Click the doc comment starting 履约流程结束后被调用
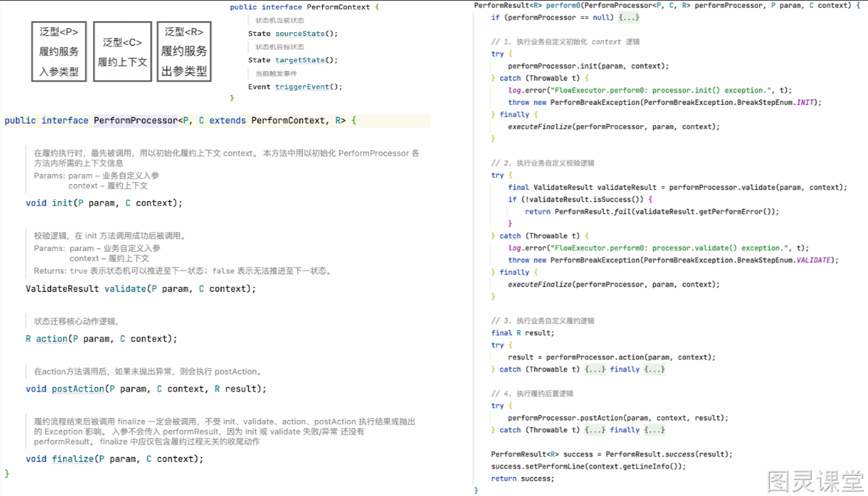The width and height of the screenshot is (868, 496). [225, 432]
